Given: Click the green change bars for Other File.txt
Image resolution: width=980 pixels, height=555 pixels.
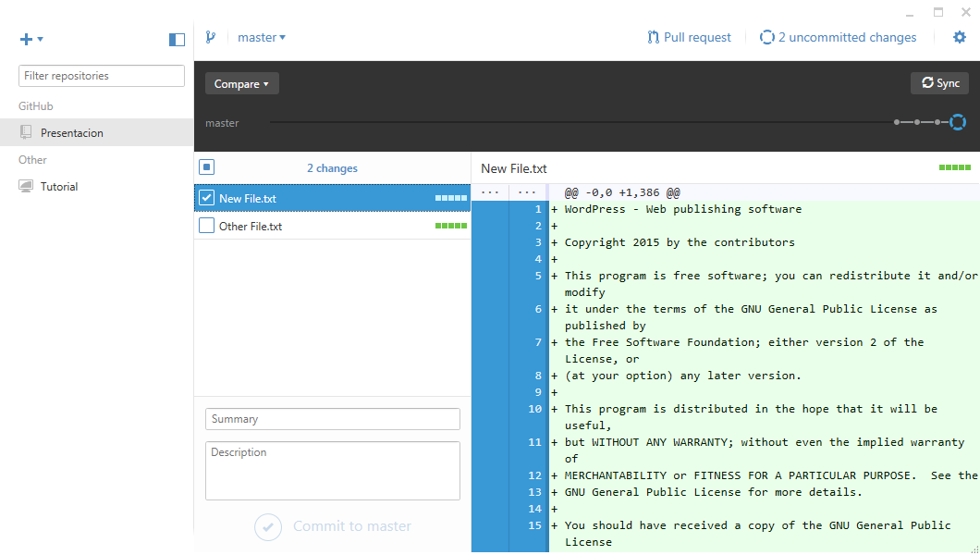Looking at the screenshot, I should tap(450, 226).
